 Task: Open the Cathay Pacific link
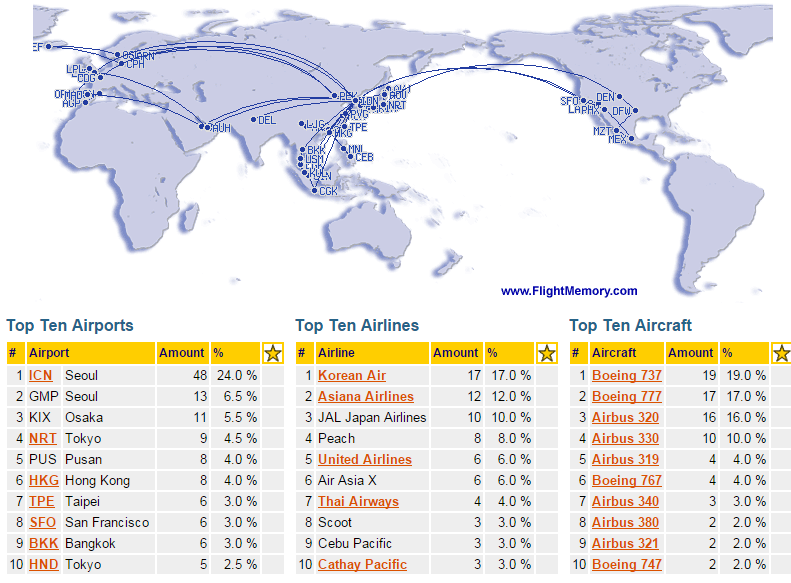(362, 564)
